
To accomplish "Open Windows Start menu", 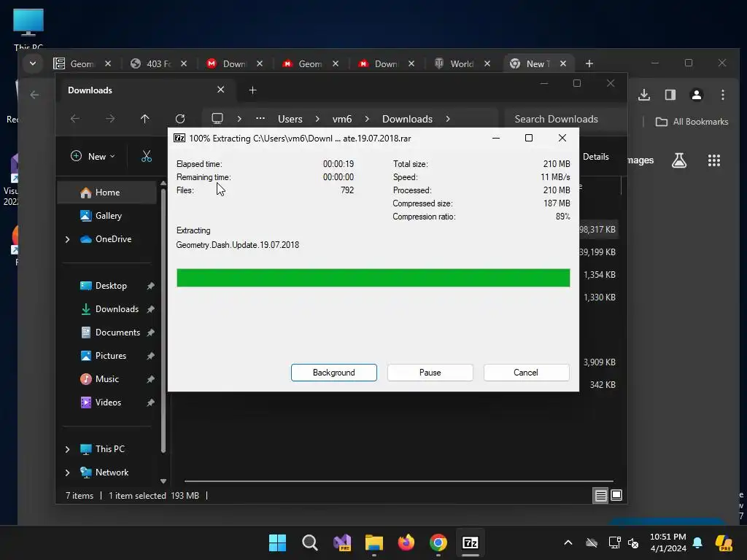I will click(x=277, y=542).
